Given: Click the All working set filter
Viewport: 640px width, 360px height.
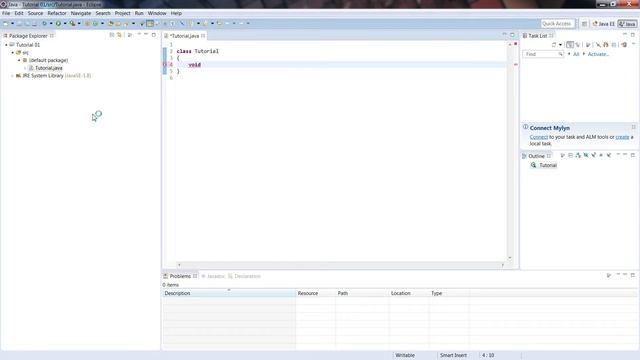Looking at the screenshot, I should pyautogui.click(x=576, y=54).
